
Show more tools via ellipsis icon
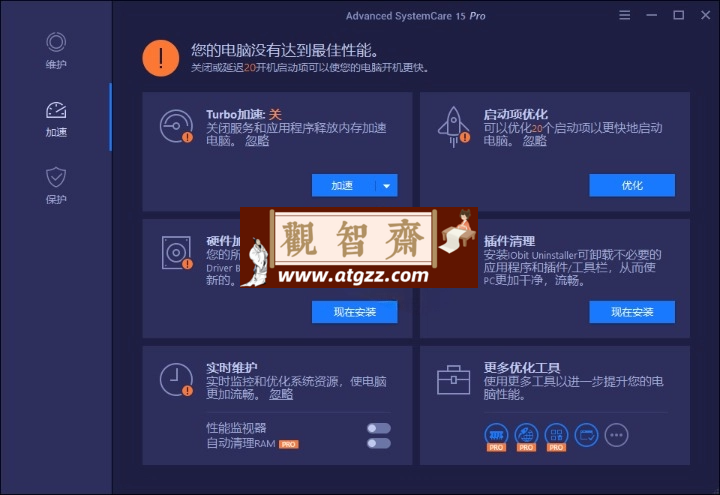(616, 435)
